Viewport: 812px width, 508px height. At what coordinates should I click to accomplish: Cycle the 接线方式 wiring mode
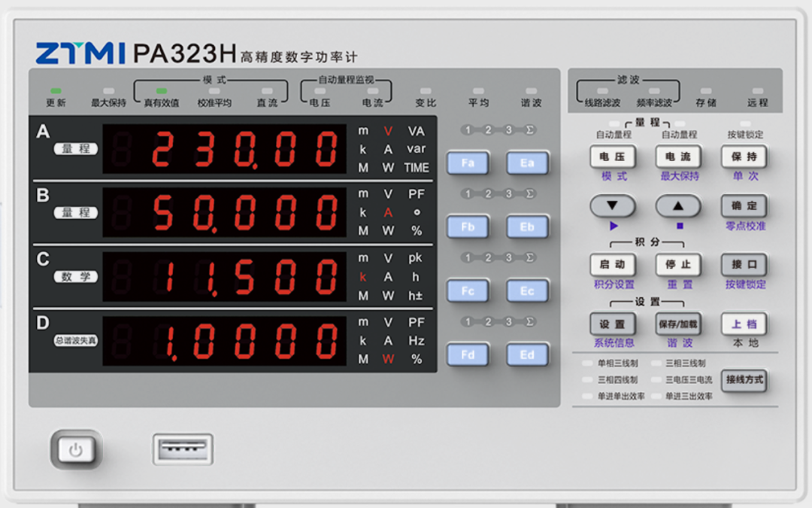(x=744, y=382)
